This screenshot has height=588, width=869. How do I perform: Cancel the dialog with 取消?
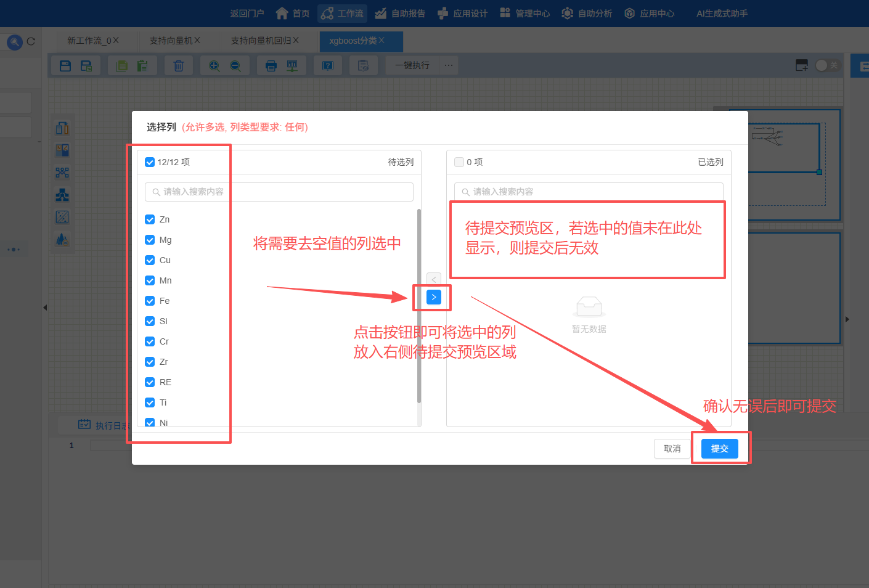[x=672, y=448]
